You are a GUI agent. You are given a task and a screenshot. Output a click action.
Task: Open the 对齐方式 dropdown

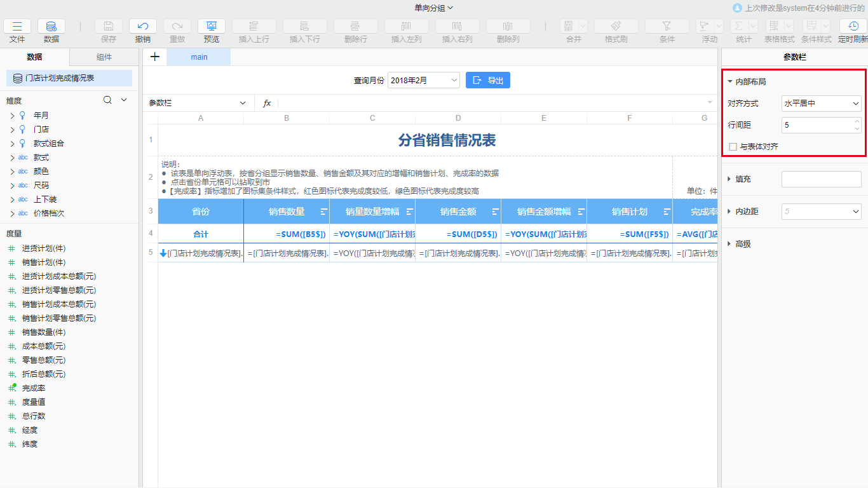(x=821, y=103)
